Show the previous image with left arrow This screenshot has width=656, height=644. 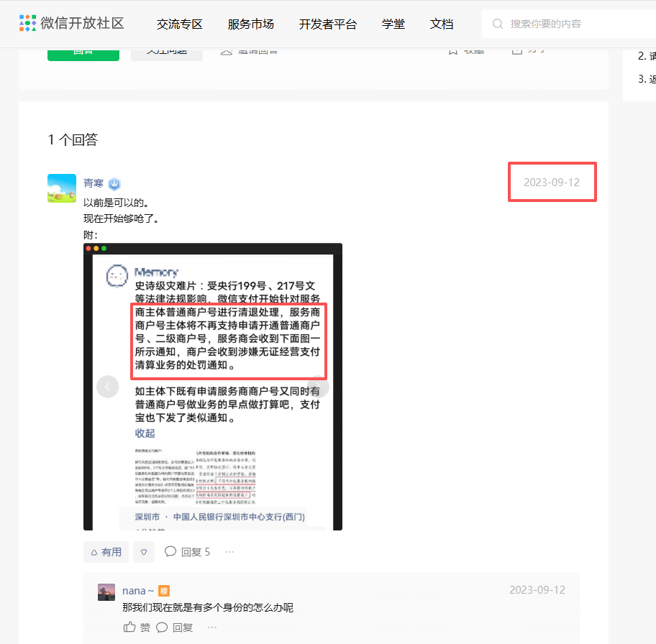(107, 387)
